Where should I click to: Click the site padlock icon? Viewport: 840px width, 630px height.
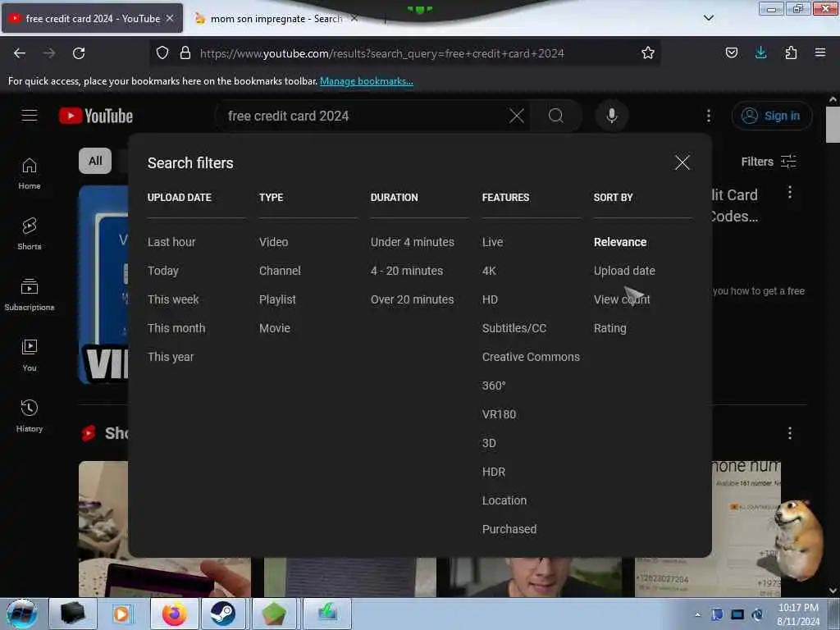click(185, 53)
